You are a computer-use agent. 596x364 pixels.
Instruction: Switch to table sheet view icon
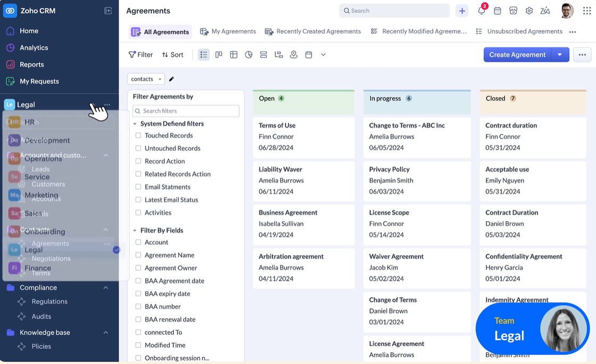234,55
